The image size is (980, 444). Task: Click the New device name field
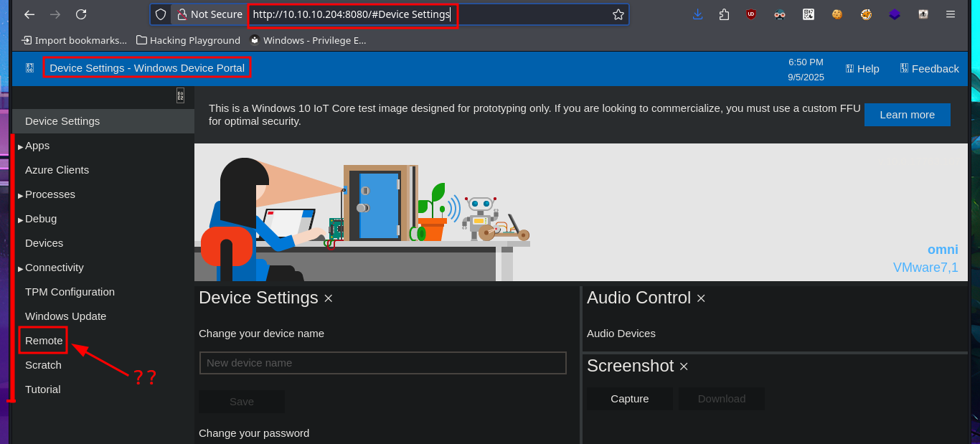(x=382, y=363)
